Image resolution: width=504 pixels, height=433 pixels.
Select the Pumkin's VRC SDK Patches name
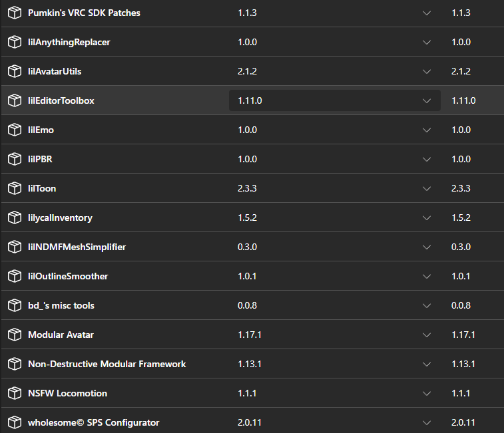click(84, 13)
